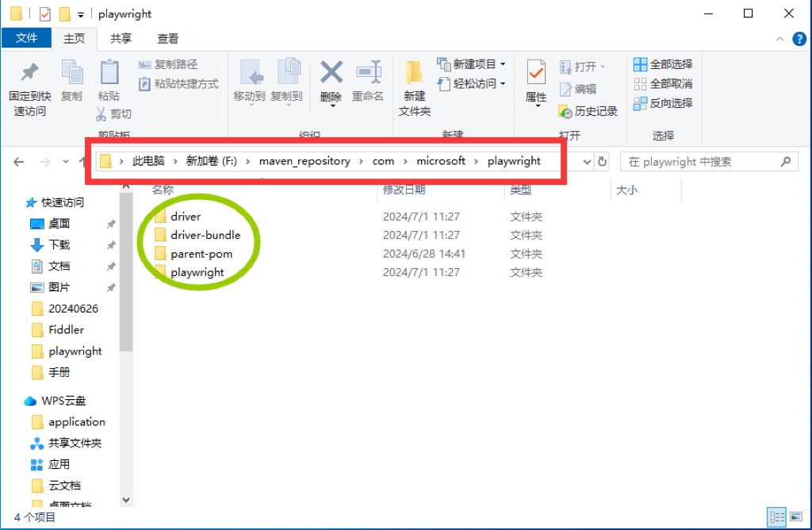Open WPS cloud drive in navigation pane
The height and width of the screenshot is (530, 812).
(55, 401)
